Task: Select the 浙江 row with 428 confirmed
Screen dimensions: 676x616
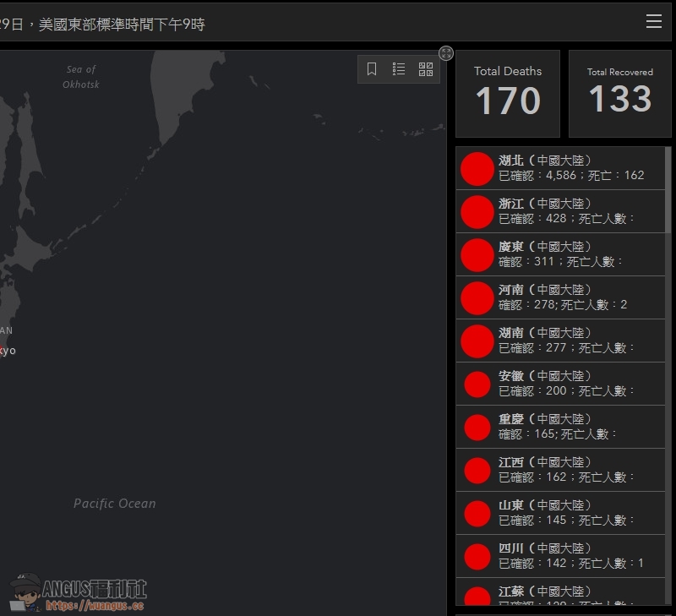Action: pos(560,211)
